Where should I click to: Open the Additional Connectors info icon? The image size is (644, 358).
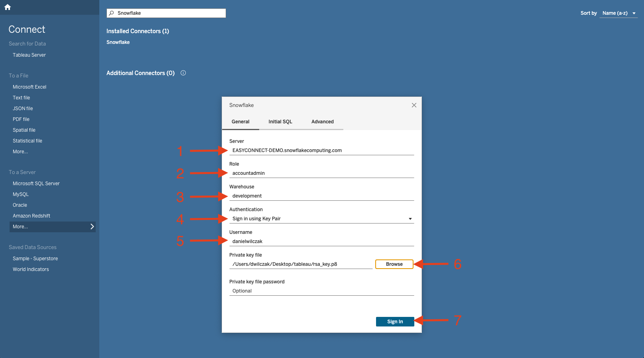183,73
